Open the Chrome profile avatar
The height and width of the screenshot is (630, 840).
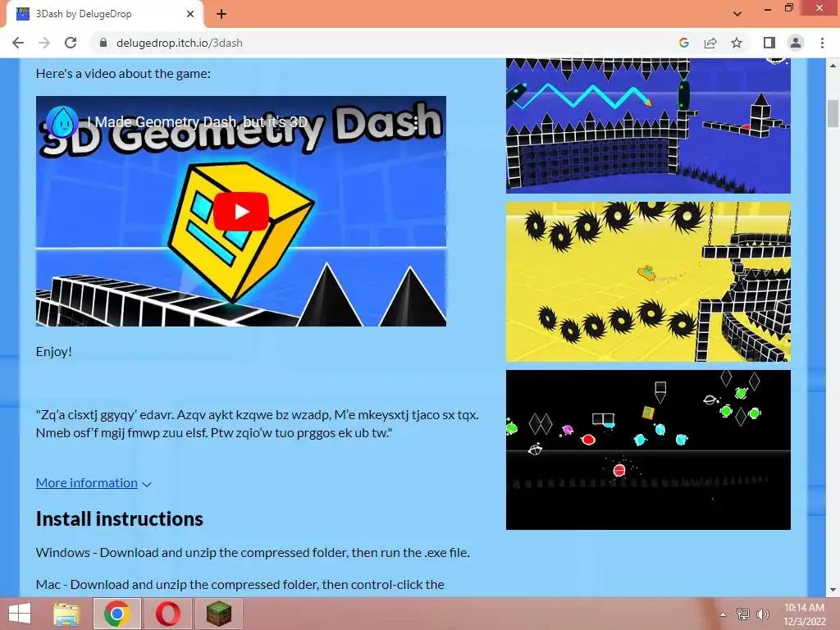tap(796, 43)
